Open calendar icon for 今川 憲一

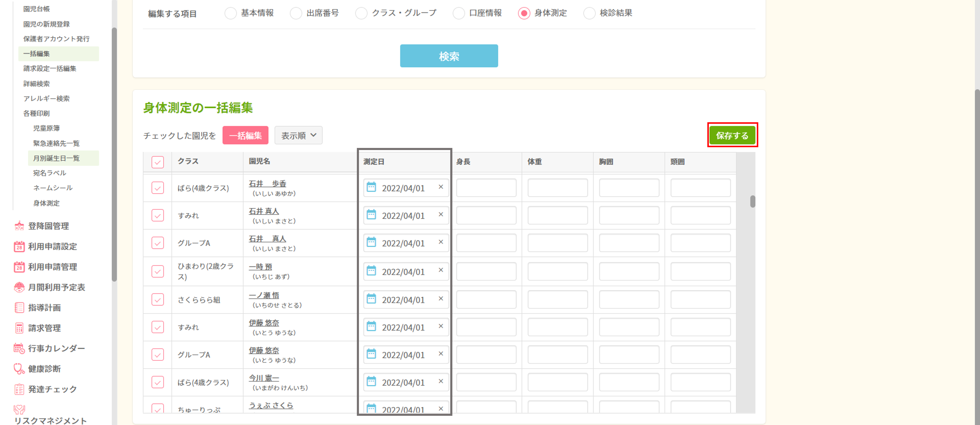tap(371, 381)
